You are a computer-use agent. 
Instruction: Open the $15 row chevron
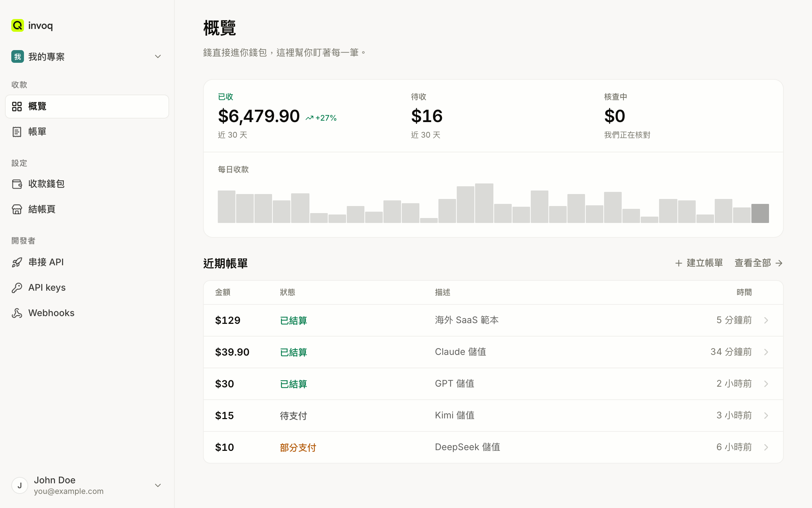click(x=766, y=416)
